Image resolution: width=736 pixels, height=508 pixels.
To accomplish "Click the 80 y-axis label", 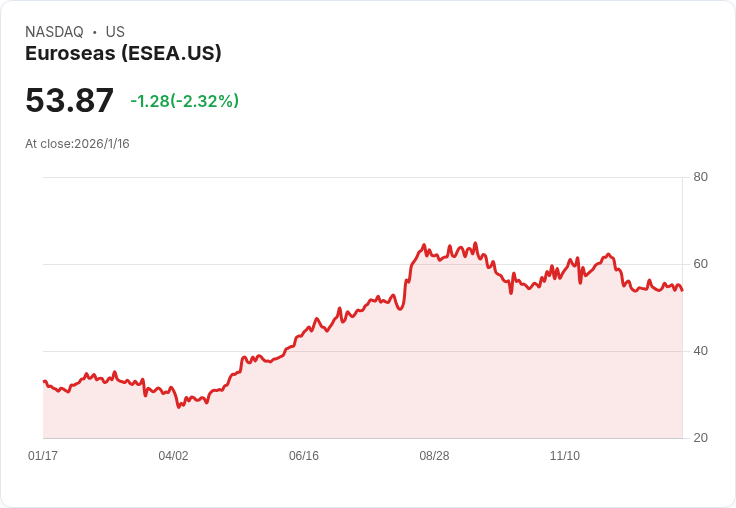I will pyautogui.click(x=700, y=177).
